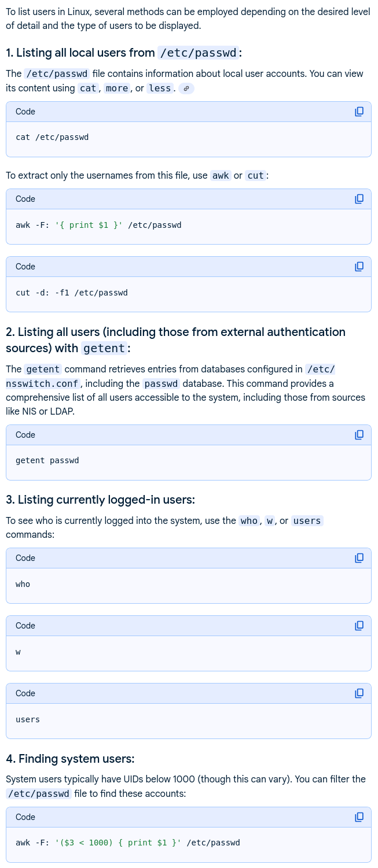Copy the cut -d: -f1 code snippet

359,267
